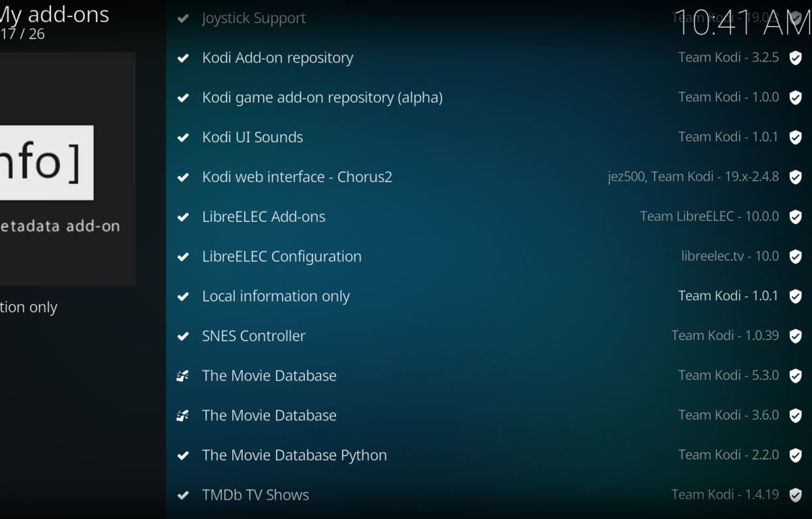Image resolution: width=812 pixels, height=519 pixels.
Task: Open the Joystick Support add-on entry
Action: (x=253, y=18)
